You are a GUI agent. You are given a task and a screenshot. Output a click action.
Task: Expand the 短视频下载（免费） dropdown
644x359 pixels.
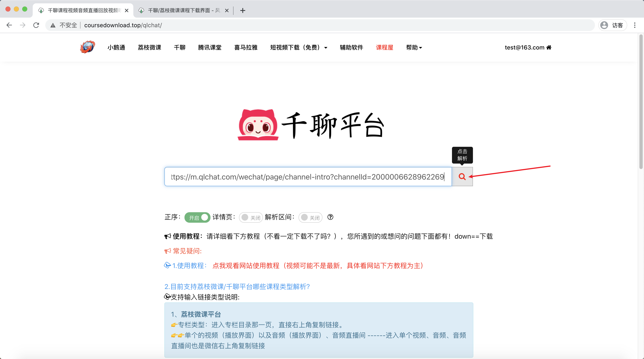pyautogui.click(x=299, y=48)
